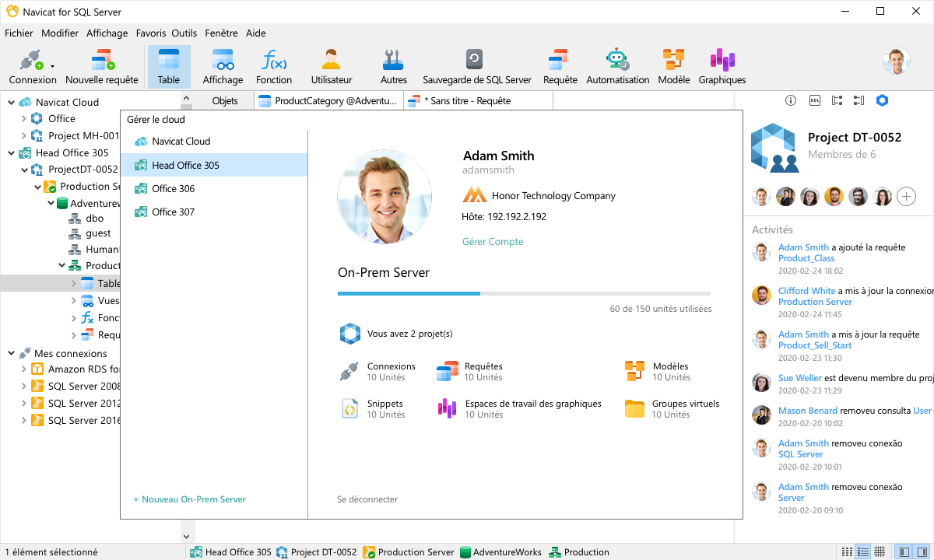Select Office 307 in the cloud list
The height and width of the screenshot is (560, 934).
[214, 212]
